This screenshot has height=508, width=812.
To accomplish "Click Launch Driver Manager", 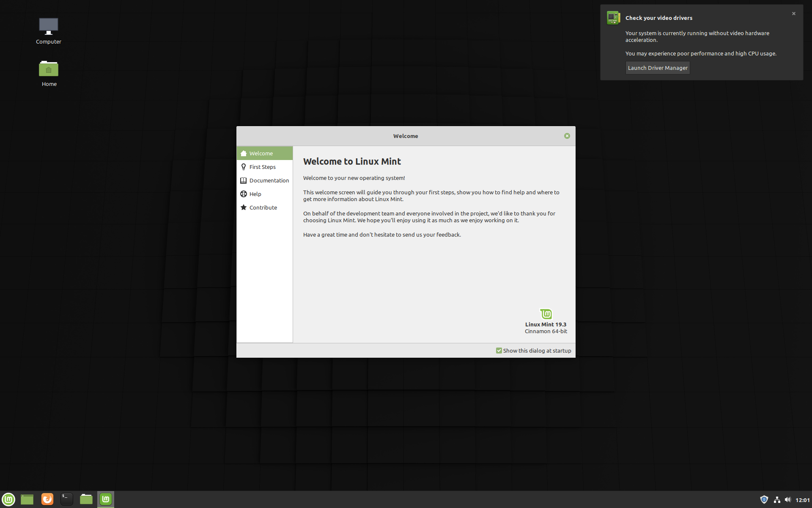I will point(657,68).
